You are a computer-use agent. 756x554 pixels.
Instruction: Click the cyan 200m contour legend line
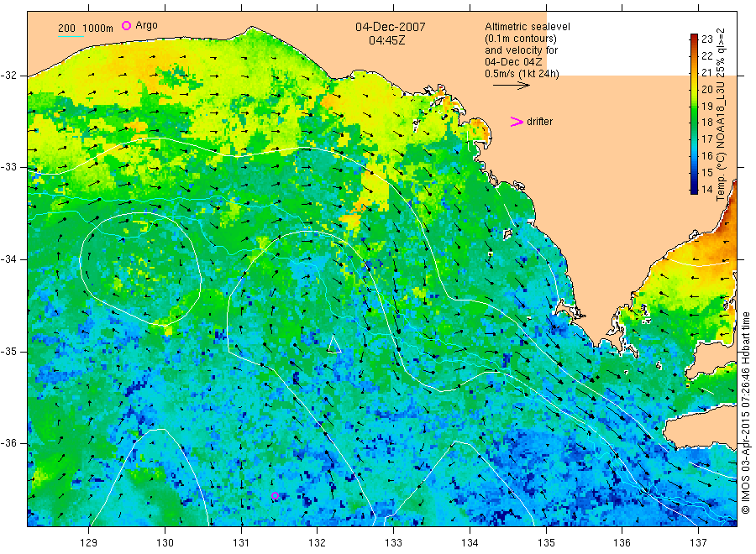71,36
